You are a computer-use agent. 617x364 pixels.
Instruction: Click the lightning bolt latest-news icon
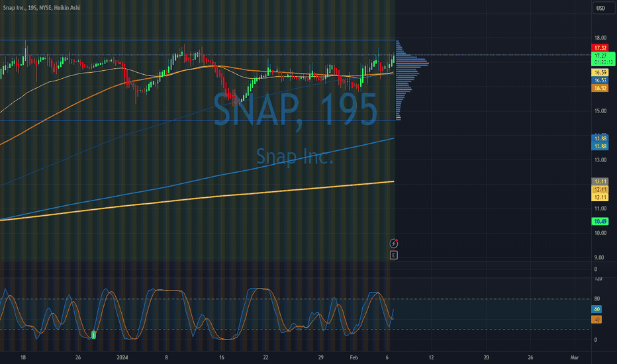point(393,243)
